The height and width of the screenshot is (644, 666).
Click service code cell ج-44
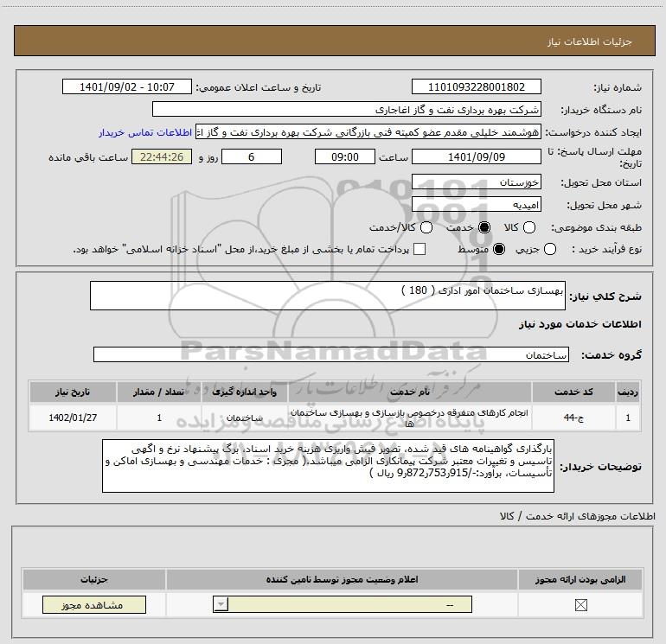point(573,418)
